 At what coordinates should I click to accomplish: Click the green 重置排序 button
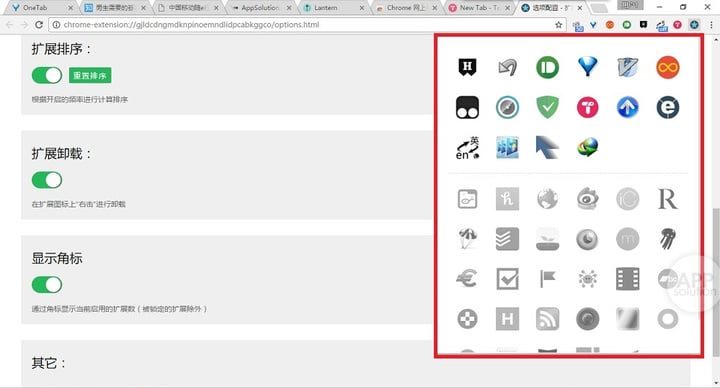coord(90,75)
